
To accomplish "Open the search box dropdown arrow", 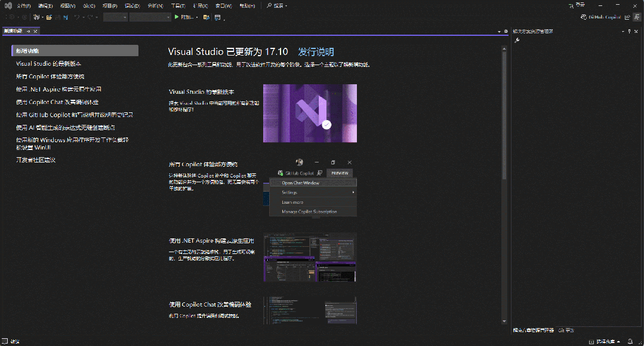I will click(286, 6).
